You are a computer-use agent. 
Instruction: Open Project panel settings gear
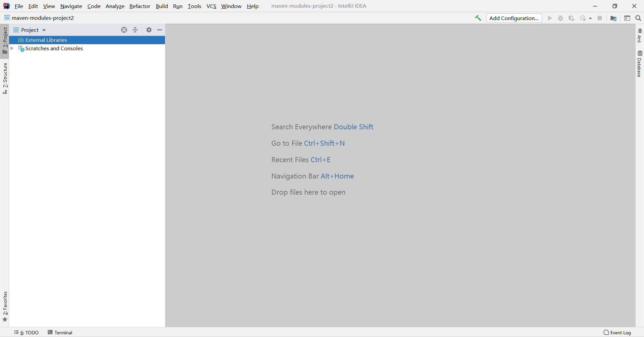point(149,30)
